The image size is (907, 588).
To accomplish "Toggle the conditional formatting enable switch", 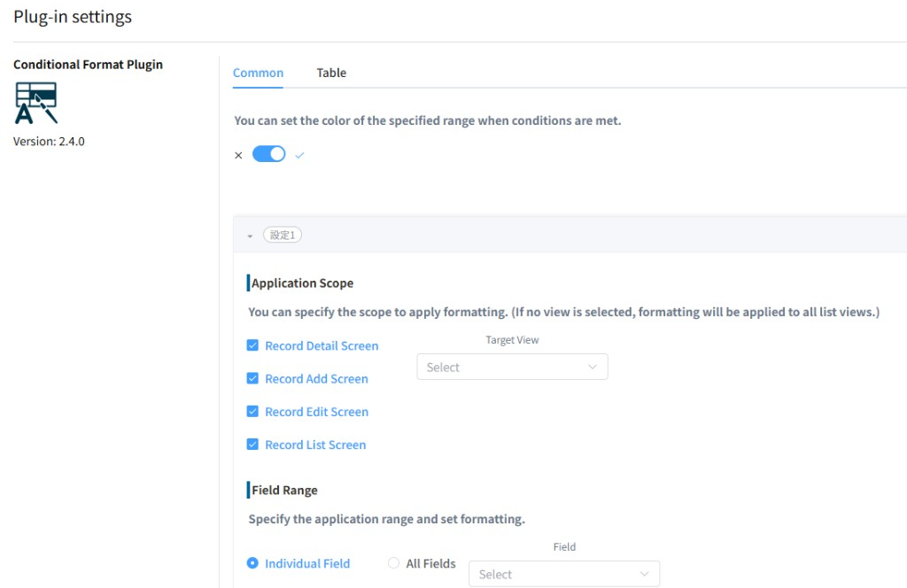I will pyautogui.click(x=269, y=154).
